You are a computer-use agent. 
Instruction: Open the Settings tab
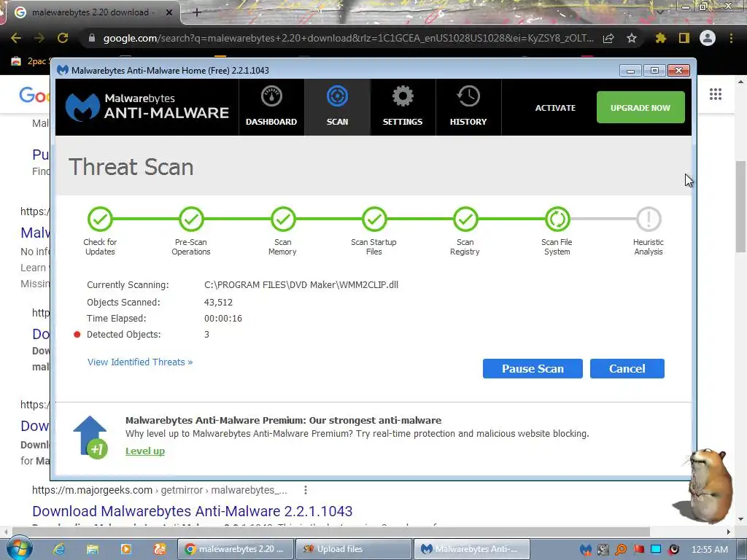[x=403, y=107]
